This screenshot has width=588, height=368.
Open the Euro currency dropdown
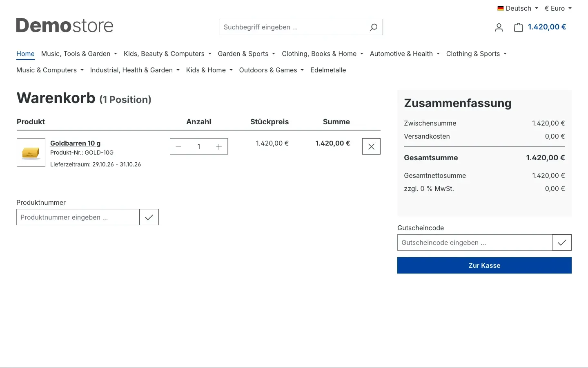click(558, 8)
